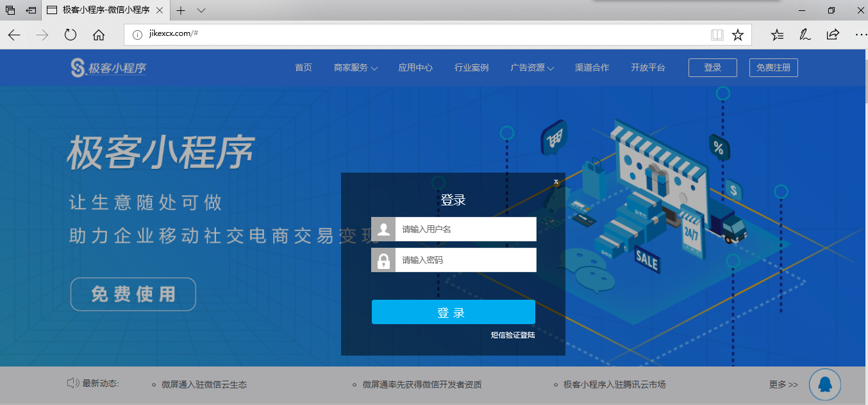
Task: Click the browser Forward arrow
Action: click(x=42, y=35)
